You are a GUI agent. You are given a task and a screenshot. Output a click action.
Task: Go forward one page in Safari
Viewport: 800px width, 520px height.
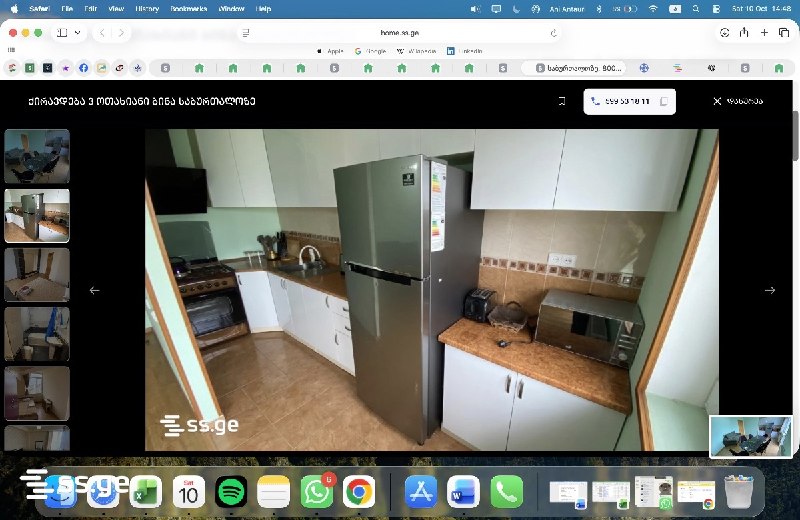click(x=121, y=33)
